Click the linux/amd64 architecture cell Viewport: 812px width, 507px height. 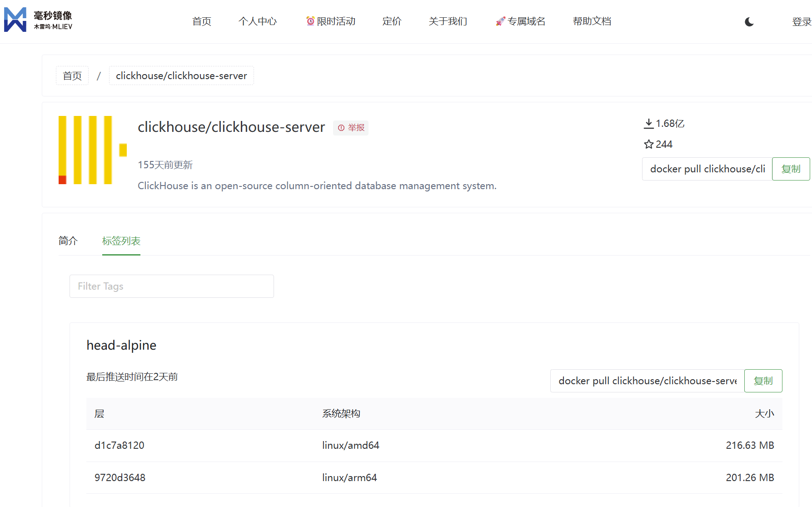(x=351, y=445)
